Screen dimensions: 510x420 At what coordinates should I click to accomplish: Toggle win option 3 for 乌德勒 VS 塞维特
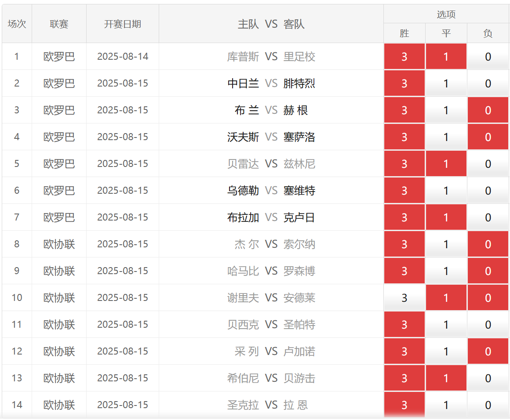[404, 191]
